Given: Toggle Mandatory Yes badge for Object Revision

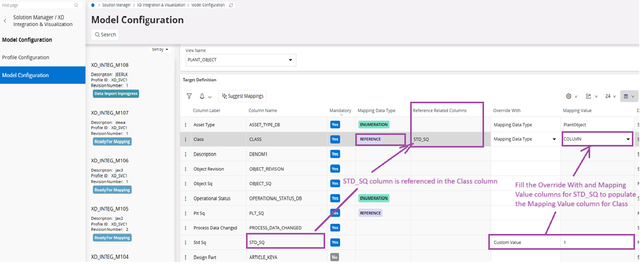Looking at the screenshot, I should (x=335, y=169).
